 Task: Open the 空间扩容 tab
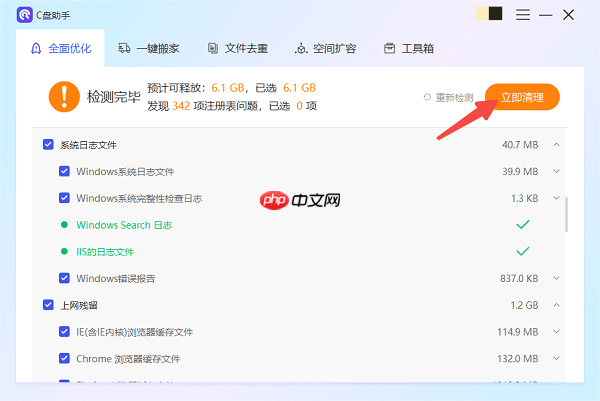pyautogui.click(x=326, y=48)
